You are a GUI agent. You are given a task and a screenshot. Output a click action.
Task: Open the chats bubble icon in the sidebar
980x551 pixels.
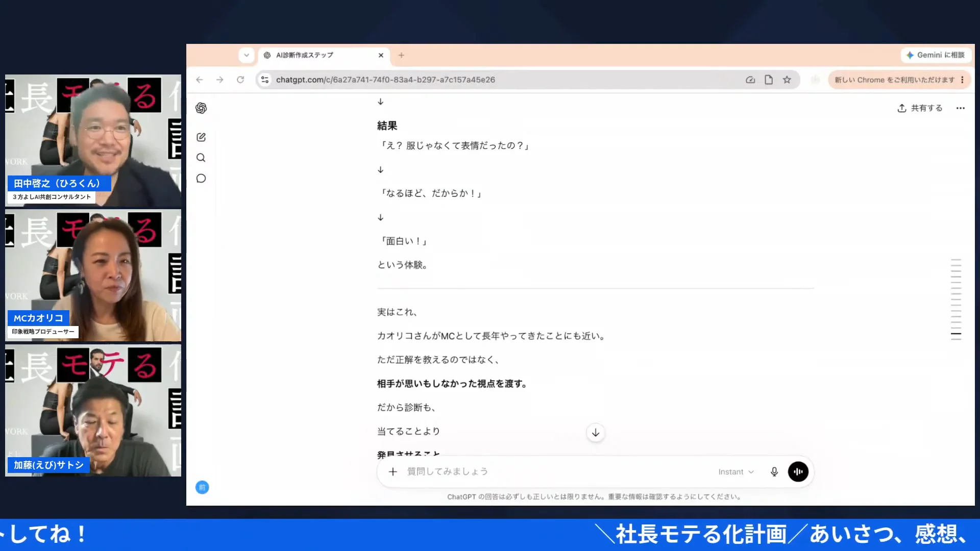[201, 179]
